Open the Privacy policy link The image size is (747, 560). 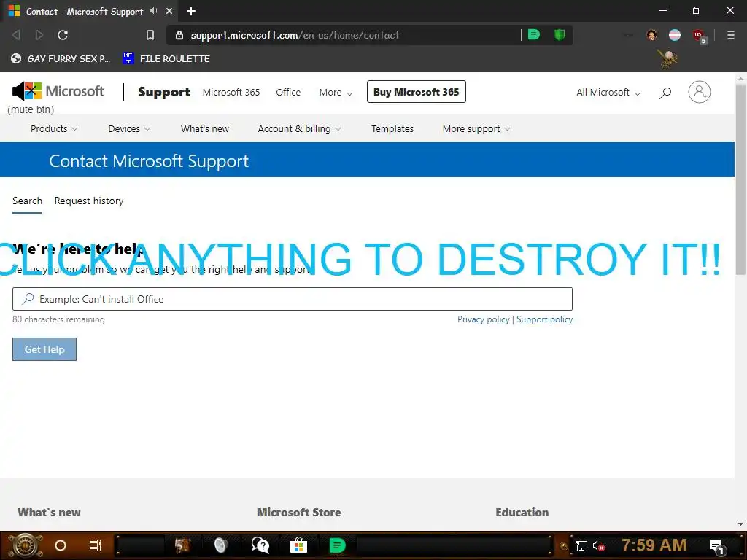[x=484, y=319]
